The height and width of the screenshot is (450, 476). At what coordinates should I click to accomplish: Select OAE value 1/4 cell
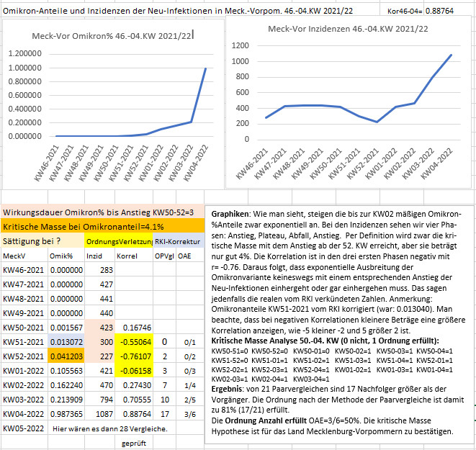[190, 385]
